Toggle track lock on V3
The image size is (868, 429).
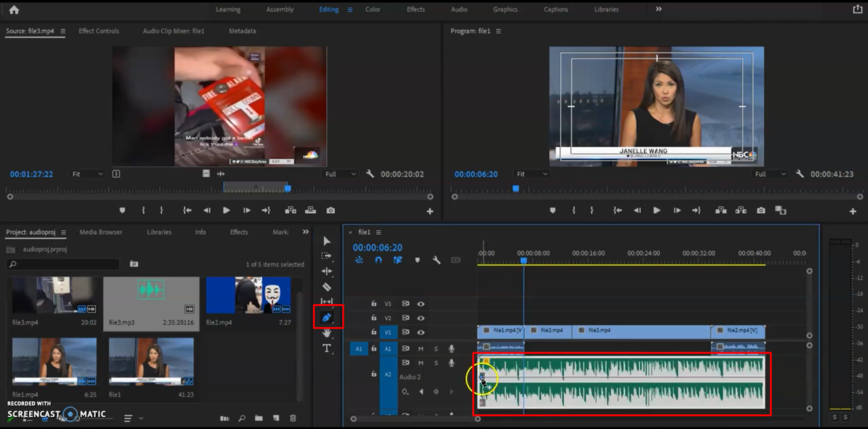(x=373, y=304)
